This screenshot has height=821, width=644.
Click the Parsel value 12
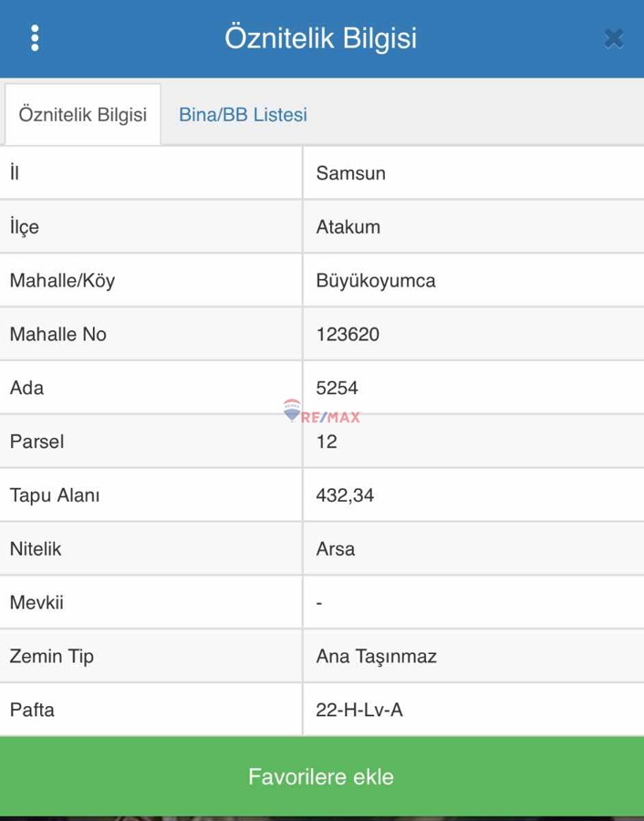click(327, 442)
